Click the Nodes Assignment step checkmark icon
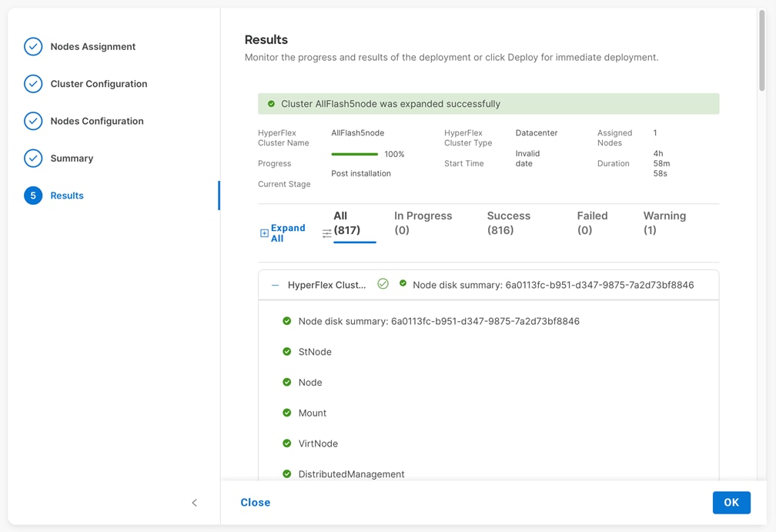The width and height of the screenshot is (776, 532). coord(33,46)
